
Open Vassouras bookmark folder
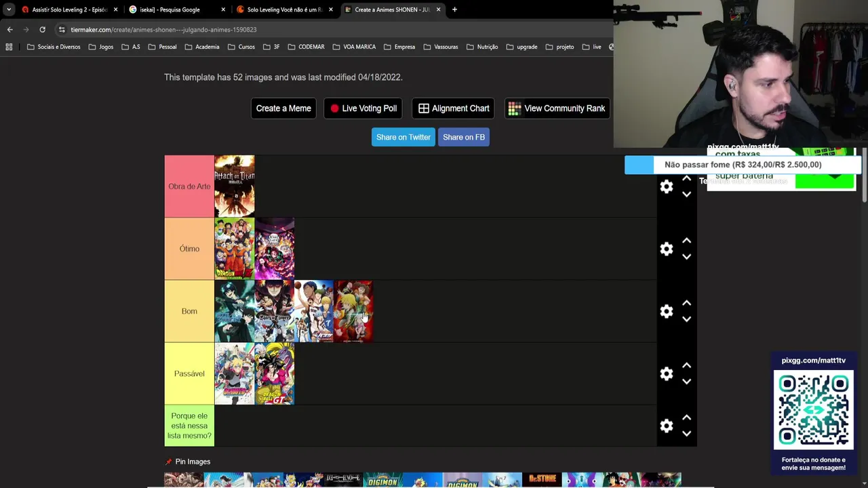point(440,47)
